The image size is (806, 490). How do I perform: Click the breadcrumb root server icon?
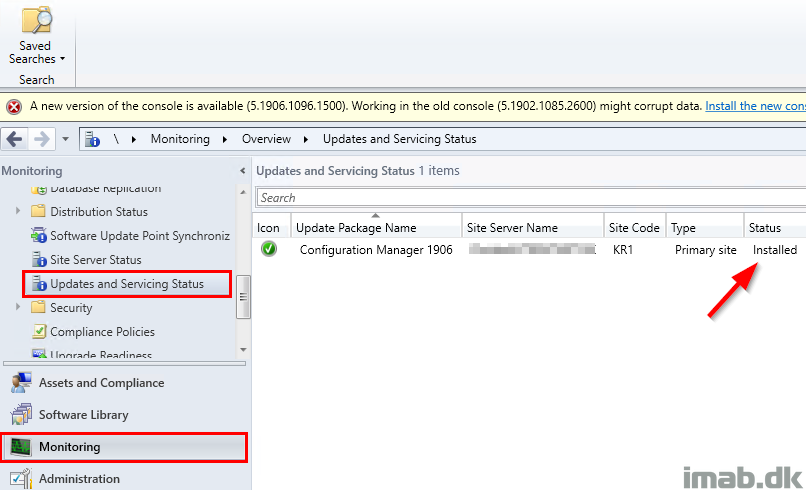92,139
